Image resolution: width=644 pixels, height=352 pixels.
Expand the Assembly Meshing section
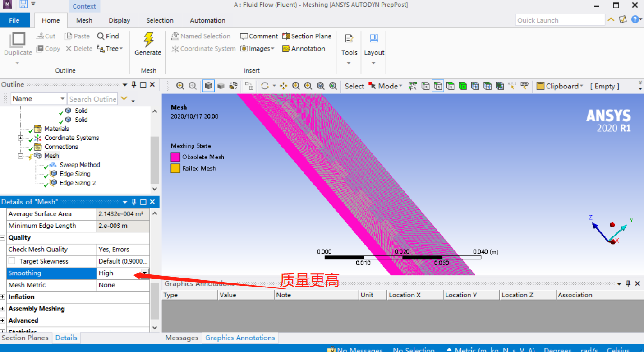click(x=3, y=309)
